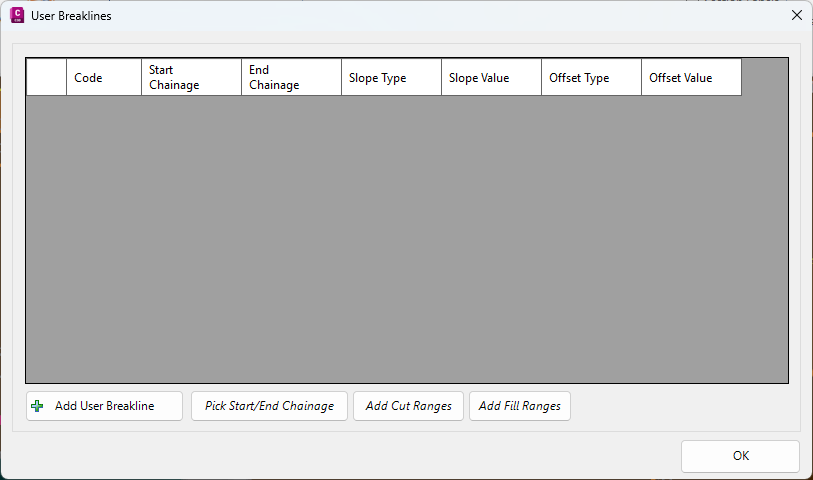Click the Add User Breakline button label
Viewport: 813px width, 480px height.
(105, 406)
